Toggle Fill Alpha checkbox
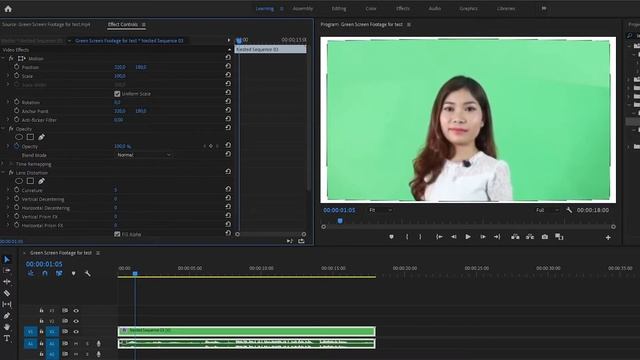Image resolution: width=640 pixels, height=360 pixels. [117, 234]
